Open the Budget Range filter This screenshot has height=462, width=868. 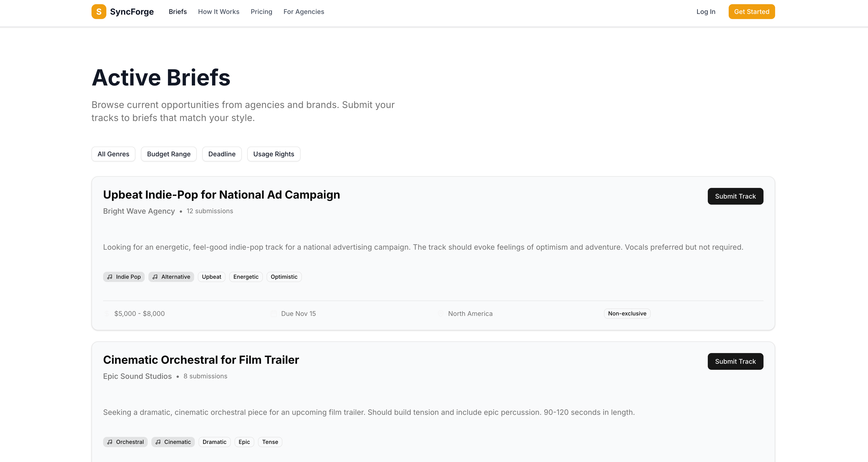[x=169, y=154]
